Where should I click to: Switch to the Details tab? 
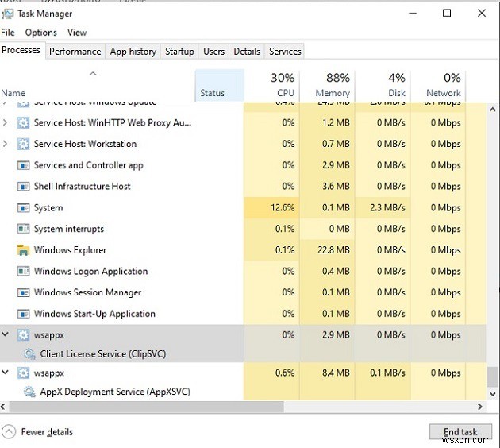click(x=247, y=52)
